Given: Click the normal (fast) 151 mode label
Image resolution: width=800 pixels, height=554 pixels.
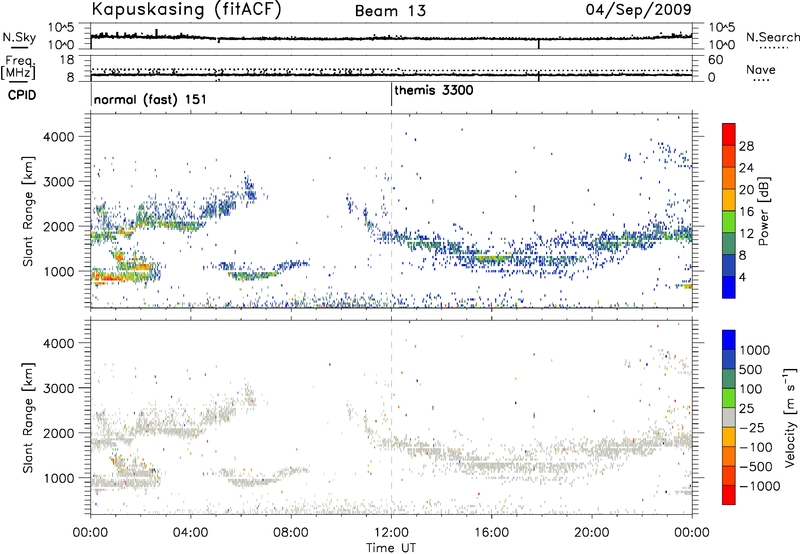Looking at the screenshot, I should tap(150, 99).
